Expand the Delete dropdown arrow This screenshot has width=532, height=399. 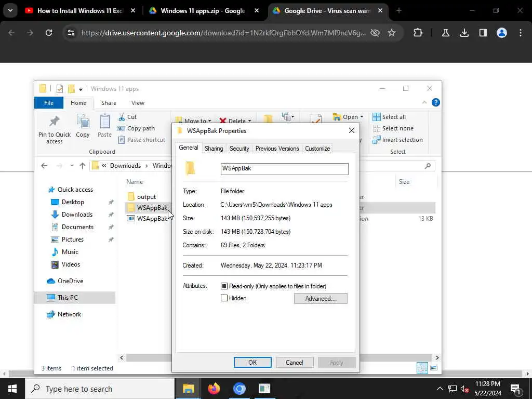tap(250, 121)
